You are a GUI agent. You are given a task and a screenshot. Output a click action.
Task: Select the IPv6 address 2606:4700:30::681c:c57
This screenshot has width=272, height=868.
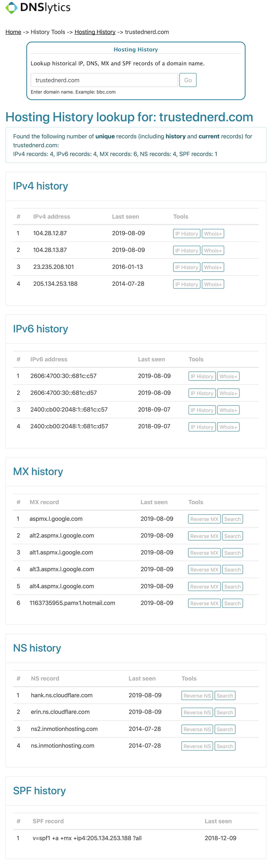[63, 376]
